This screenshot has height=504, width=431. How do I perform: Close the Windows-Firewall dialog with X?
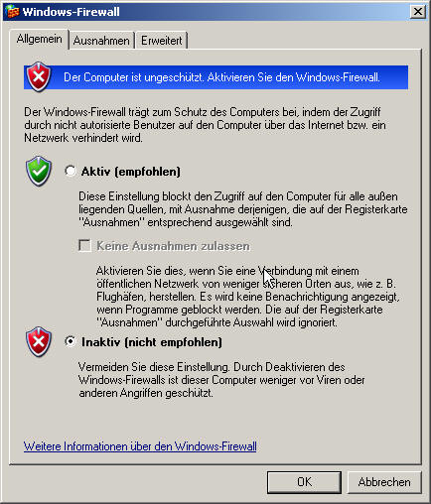[418, 12]
